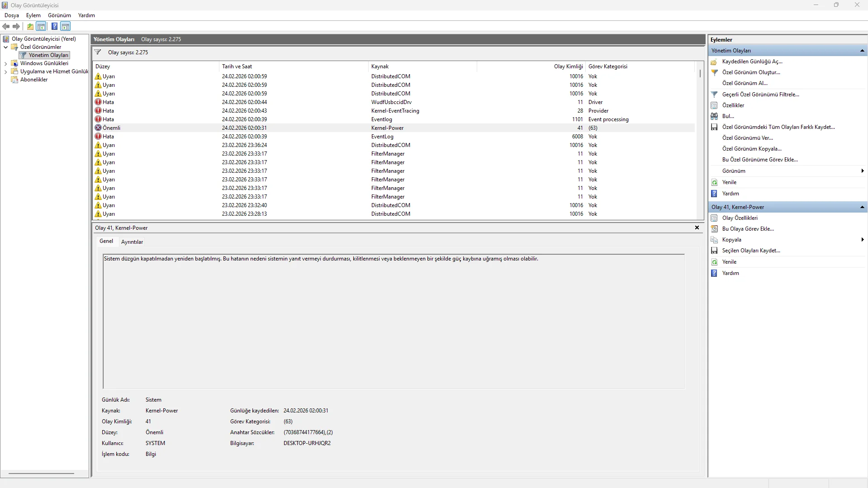The width and height of the screenshot is (868, 488).
Task: Open the Dosya menu
Action: click(12, 15)
